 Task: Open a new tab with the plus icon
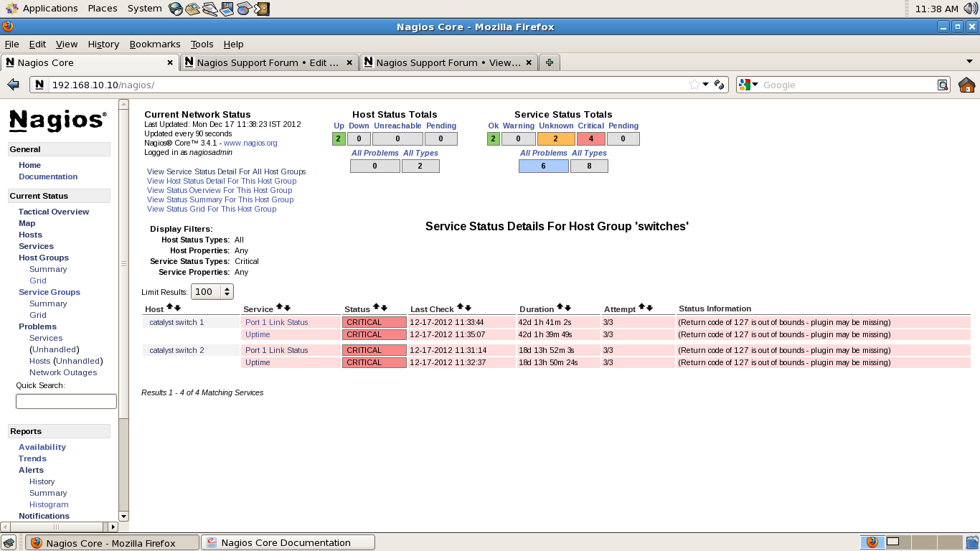tap(549, 62)
